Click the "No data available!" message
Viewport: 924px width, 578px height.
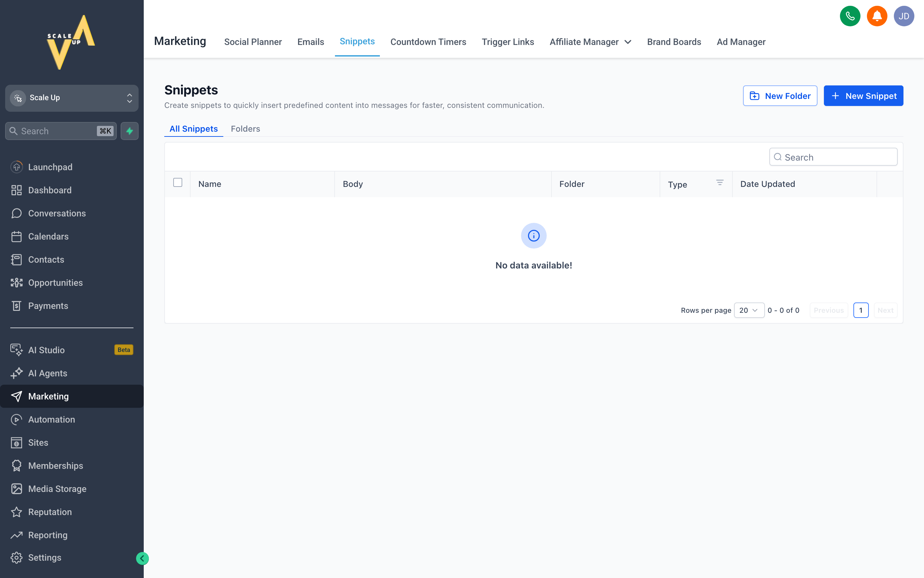pyautogui.click(x=534, y=265)
